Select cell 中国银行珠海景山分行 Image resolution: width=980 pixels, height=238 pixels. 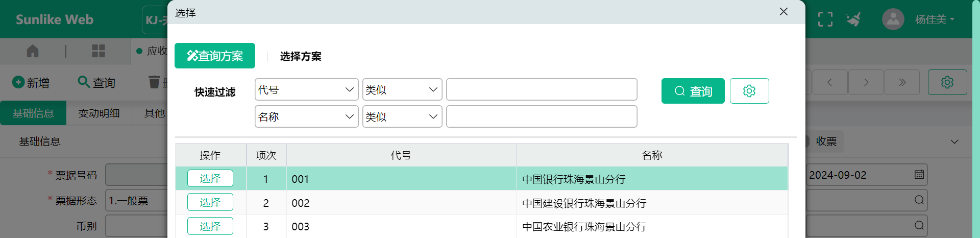[x=652, y=179]
